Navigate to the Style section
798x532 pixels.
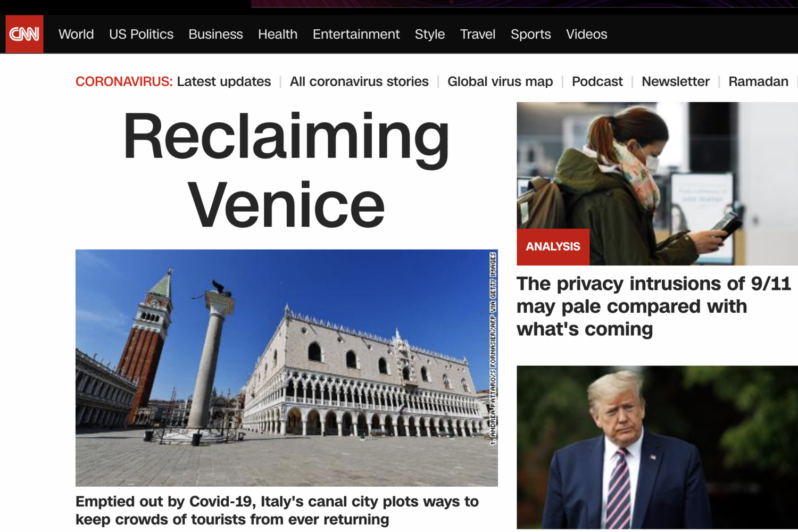pyautogui.click(x=430, y=34)
